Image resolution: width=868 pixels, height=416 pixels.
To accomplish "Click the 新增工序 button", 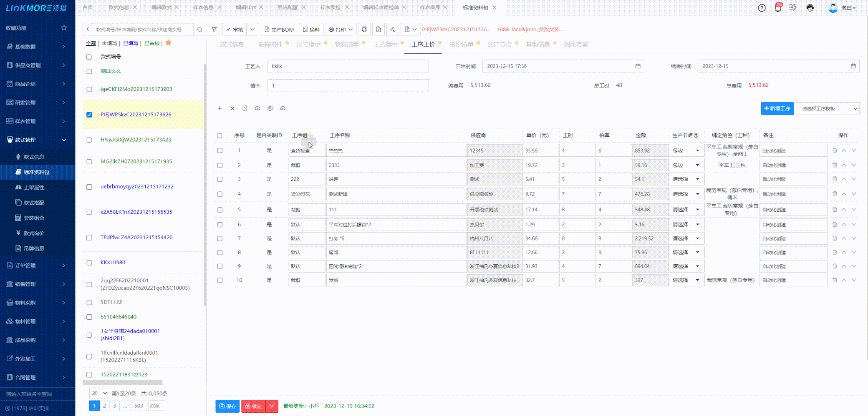I will (x=777, y=108).
